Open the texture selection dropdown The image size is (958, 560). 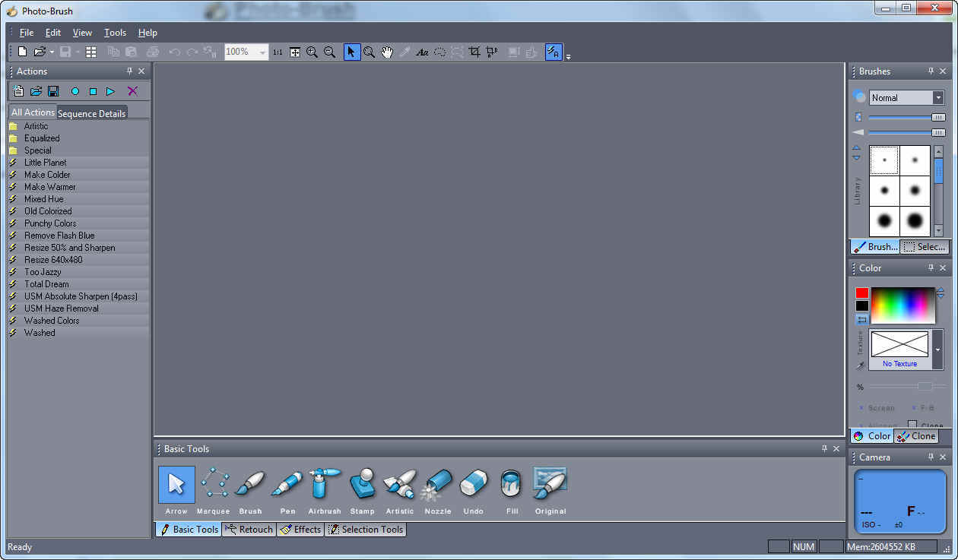pyautogui.click(x=937, y=350)
